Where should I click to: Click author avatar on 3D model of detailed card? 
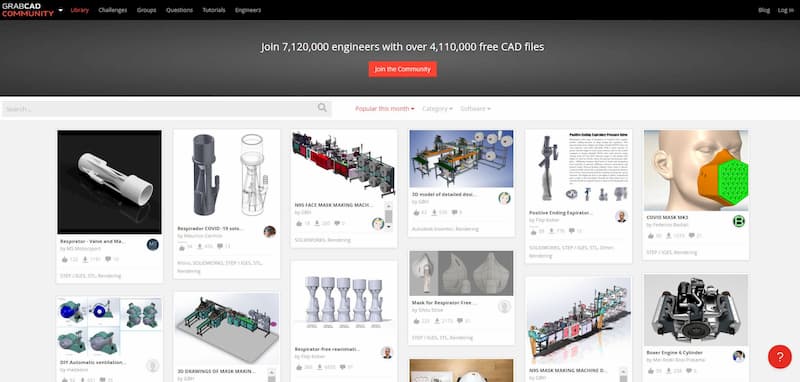[x=505, y=198]
